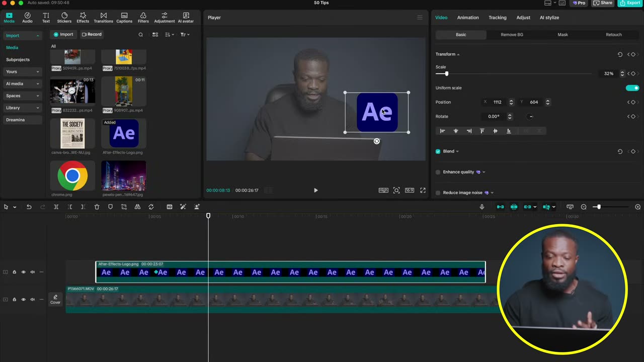Switch to the Adjust tab
Viewport: 644px width, 362px height.
(x=523, y=18)
